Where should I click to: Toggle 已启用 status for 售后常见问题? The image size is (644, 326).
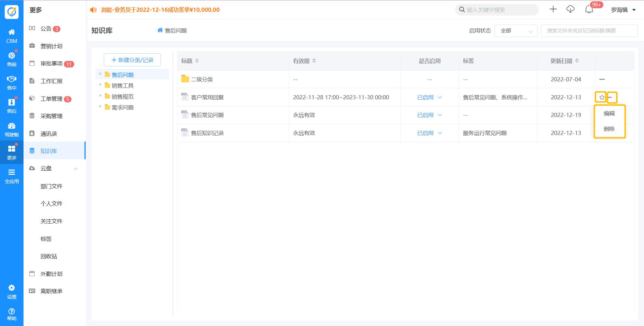click(x=430, y=115)
